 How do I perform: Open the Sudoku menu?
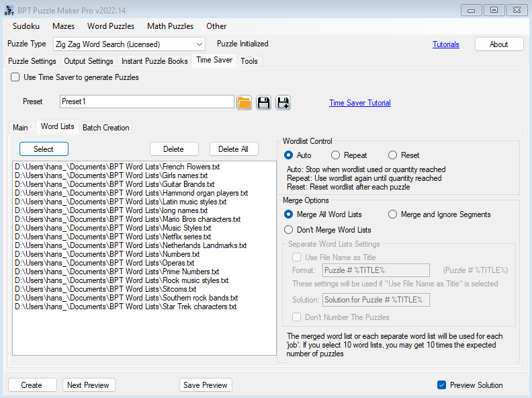(26, 26)
